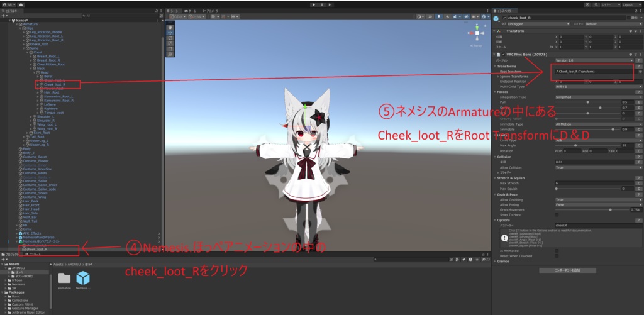Select the Hand (view) tool in scene toolbar

170,27
